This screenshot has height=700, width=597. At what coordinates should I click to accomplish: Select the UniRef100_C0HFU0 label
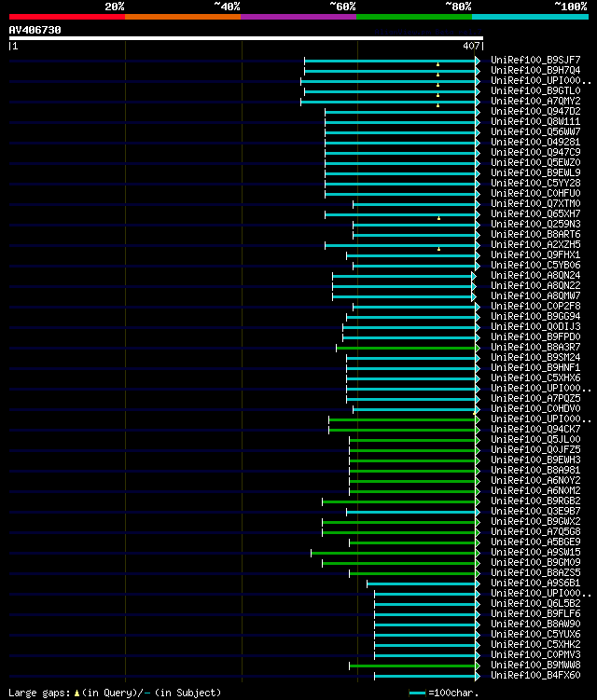(535, 193)
